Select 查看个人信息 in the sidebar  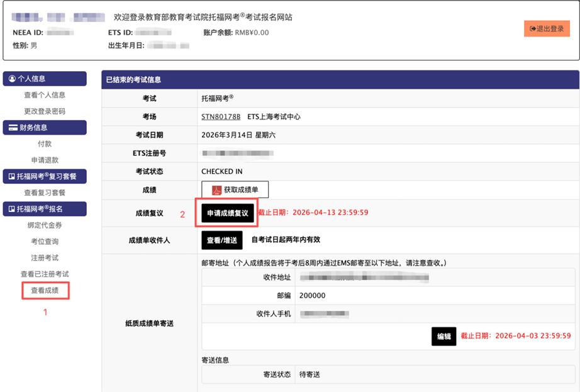45,95
